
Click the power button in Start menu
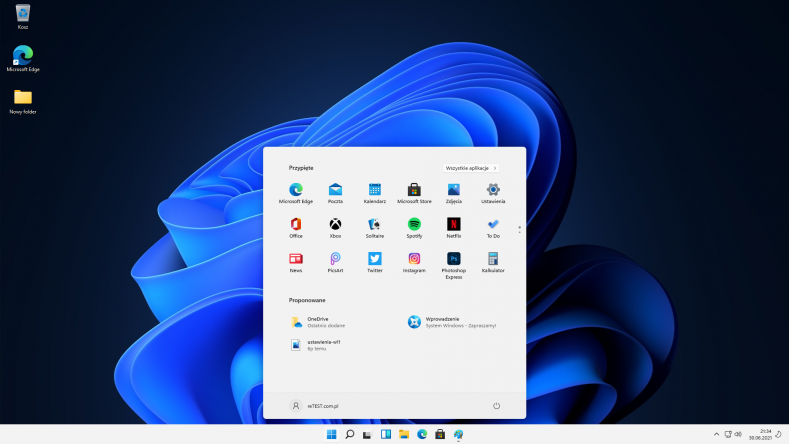[496, 406]
